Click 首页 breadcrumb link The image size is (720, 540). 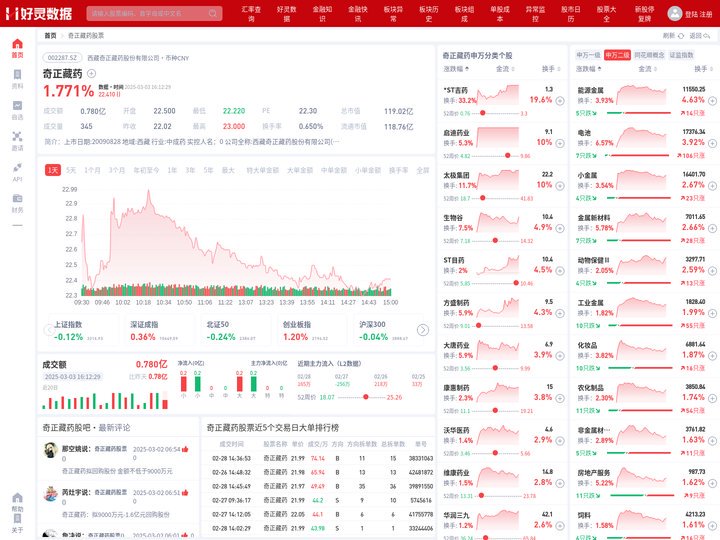pos(50,35)
